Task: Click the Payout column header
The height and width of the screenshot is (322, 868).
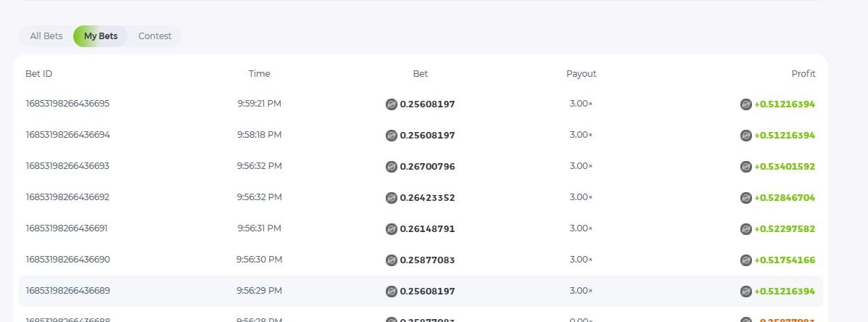Action: coord(581,74)
